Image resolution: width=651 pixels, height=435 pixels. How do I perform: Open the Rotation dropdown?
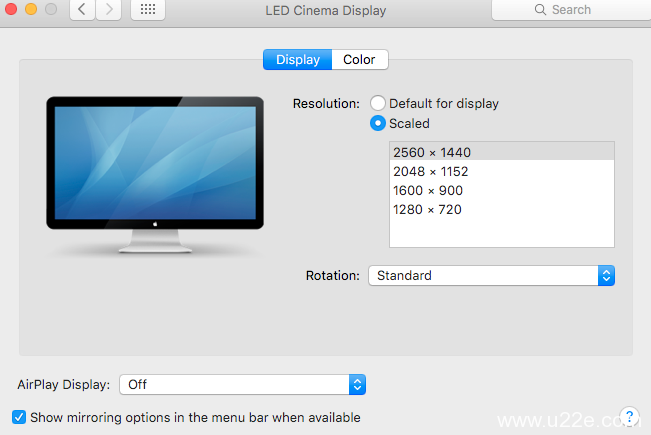coord(491,276)
